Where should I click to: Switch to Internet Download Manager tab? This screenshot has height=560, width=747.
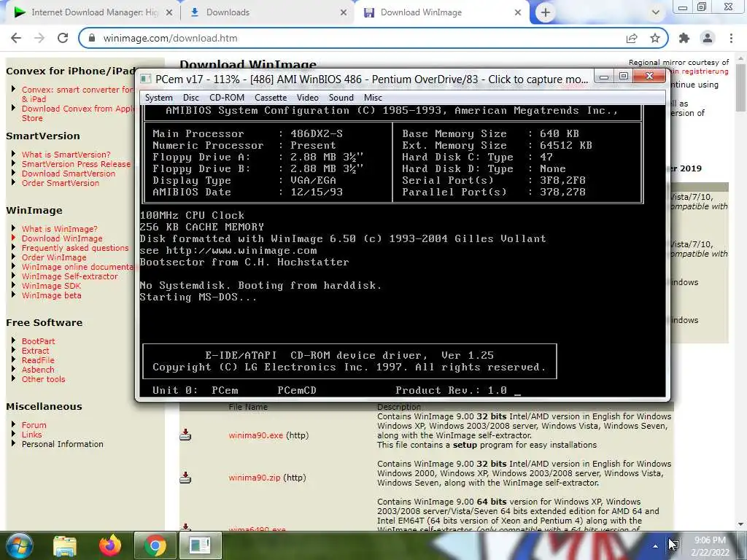click(x=90, y=12)
